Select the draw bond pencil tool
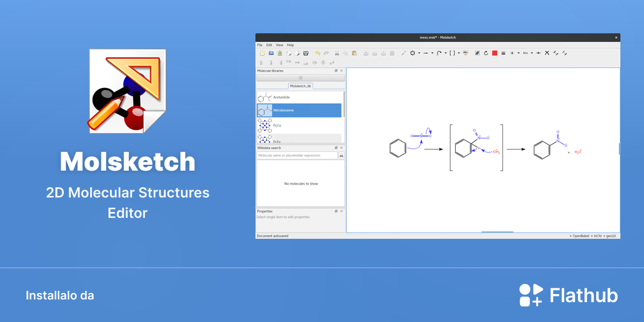The height and width of the screenshot is (322, 644). (404, 53)
